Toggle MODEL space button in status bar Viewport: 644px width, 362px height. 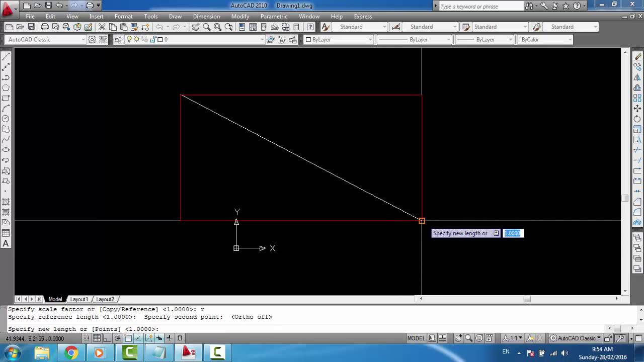tap(416, 338)
